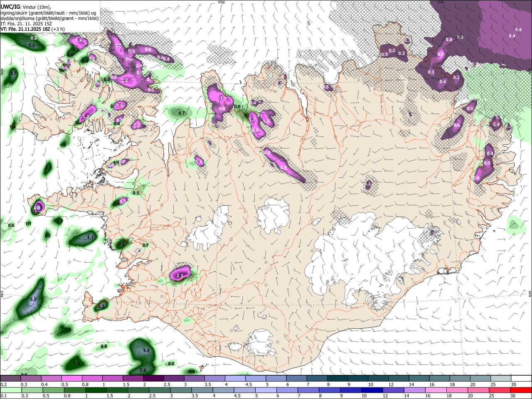This screenshot has height=399, width=532.
Task: Pick dark teal upper swatch between 8 and 9
Action: 337,379
